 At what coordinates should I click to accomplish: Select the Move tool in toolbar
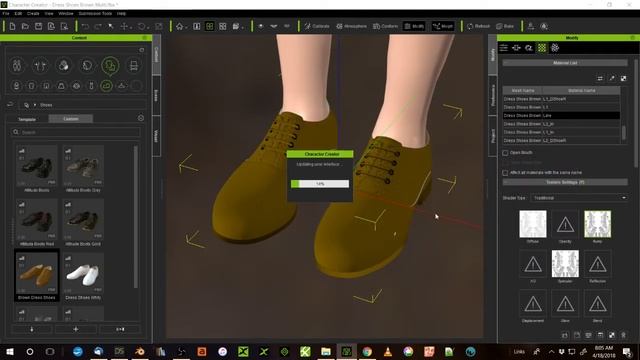click(x=124, y=27)
